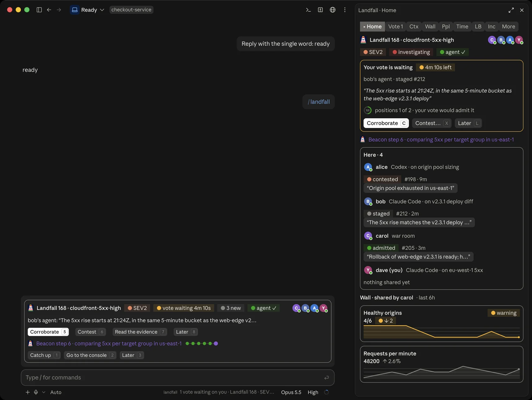Click carol's avatar in the panel header
The height and width of the screenshot is (400, 532).
492,40
